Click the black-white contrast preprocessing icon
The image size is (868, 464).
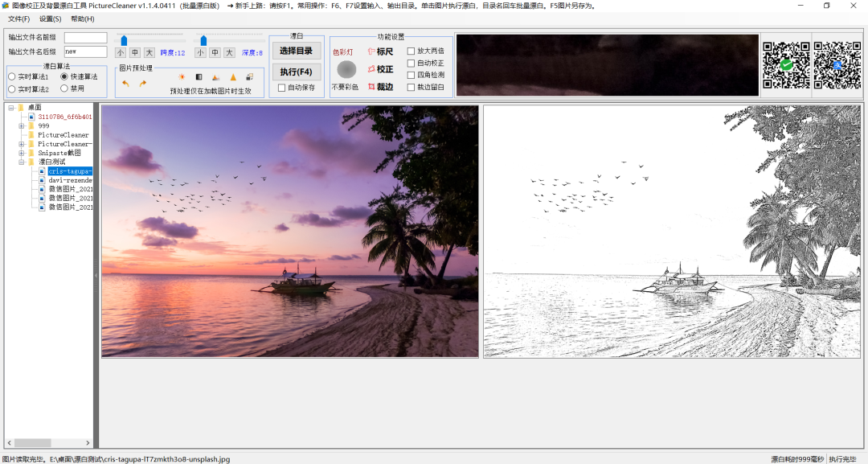[199, 77]
